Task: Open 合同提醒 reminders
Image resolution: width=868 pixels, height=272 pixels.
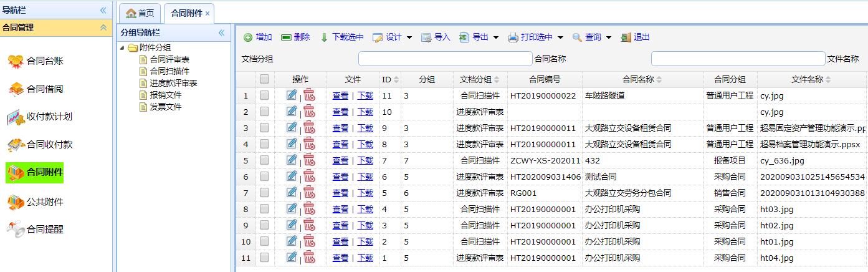Action: click(x=36, y=229)
